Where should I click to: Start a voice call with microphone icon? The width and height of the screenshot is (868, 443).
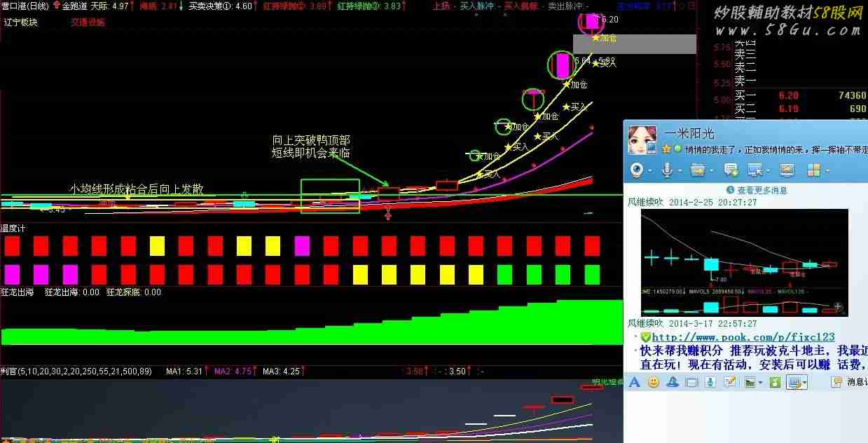point(668,170)
